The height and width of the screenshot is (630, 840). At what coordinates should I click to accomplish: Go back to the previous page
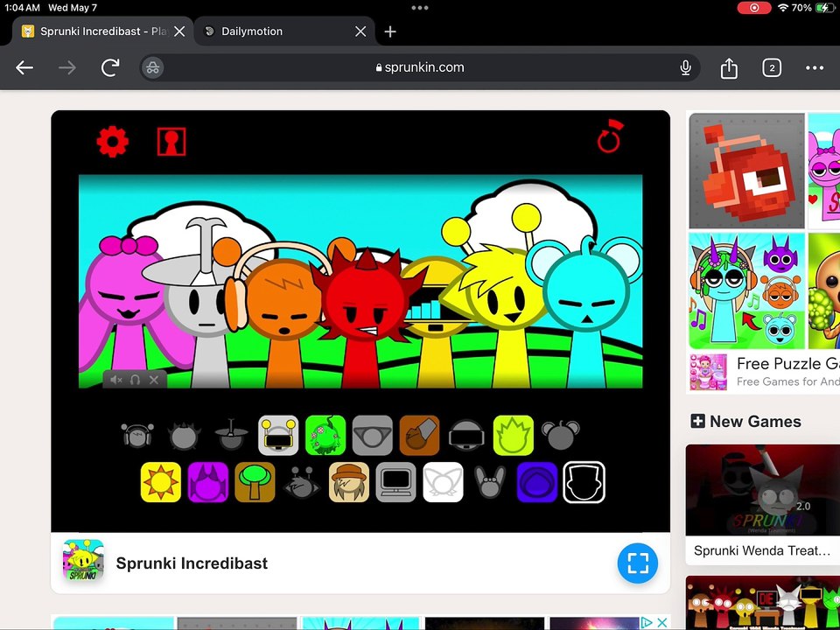[24, 67]
